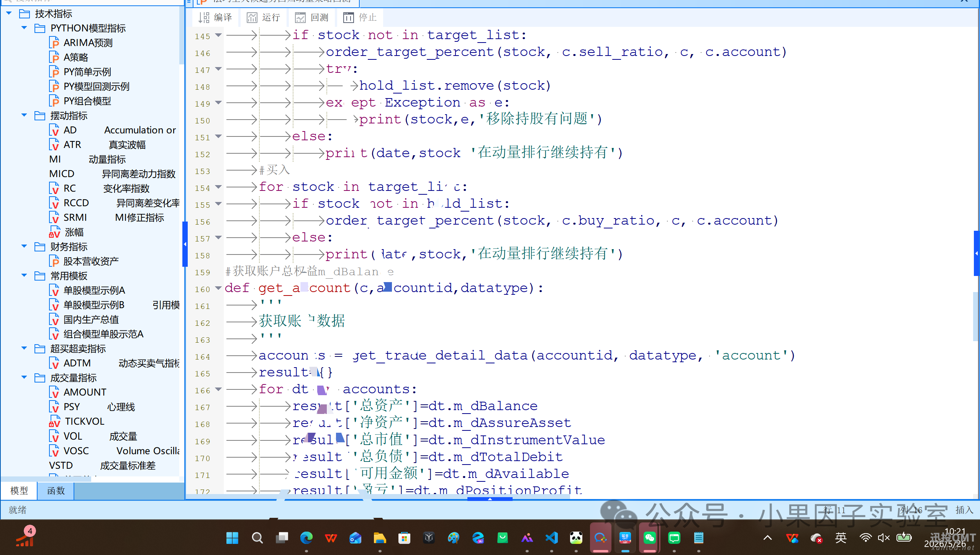Select the VSTD 成交量标准差 row
Image resolution: width=980 pixels, height=555 pixels.
[103, 465]
